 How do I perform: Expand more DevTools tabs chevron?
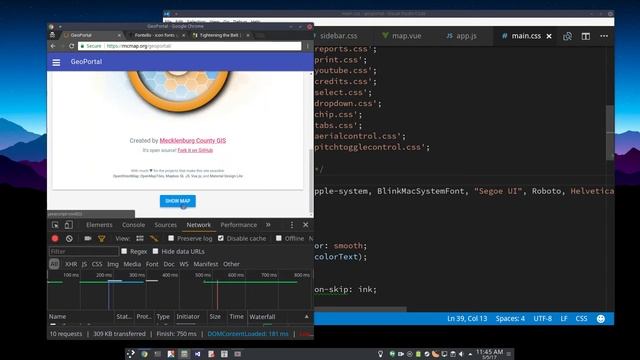coord(268,225)
